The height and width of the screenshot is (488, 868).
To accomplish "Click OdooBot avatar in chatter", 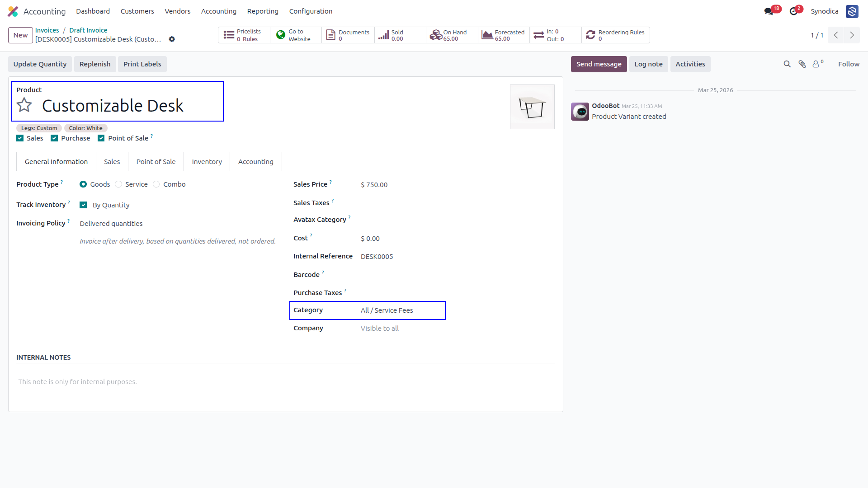I will coord(580,112).
